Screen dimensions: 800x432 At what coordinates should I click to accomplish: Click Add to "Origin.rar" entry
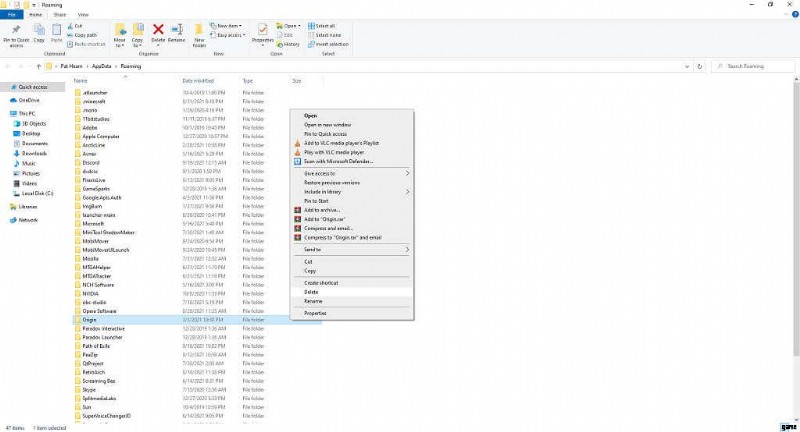[x=352, y=219]
